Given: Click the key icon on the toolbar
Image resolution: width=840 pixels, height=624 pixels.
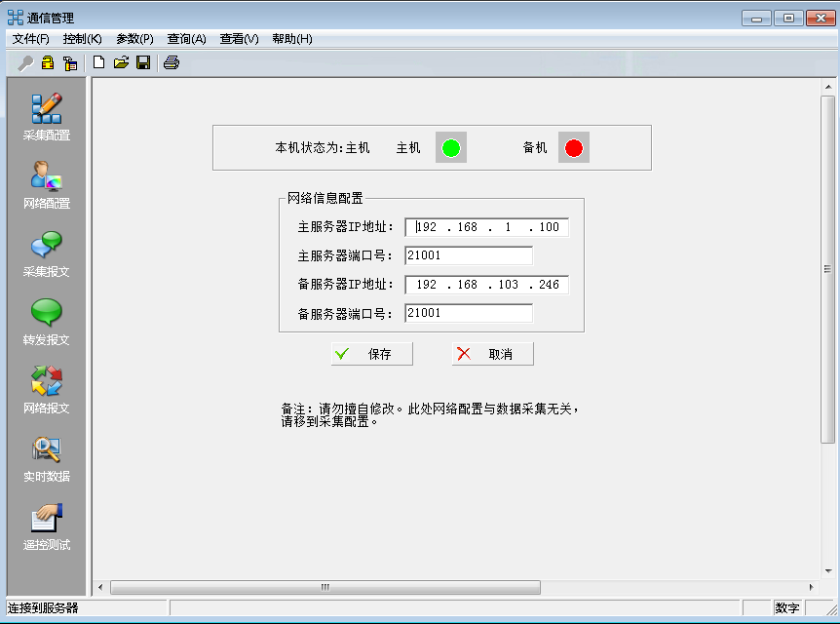Looking at the screenshot, I should (25, 62).
